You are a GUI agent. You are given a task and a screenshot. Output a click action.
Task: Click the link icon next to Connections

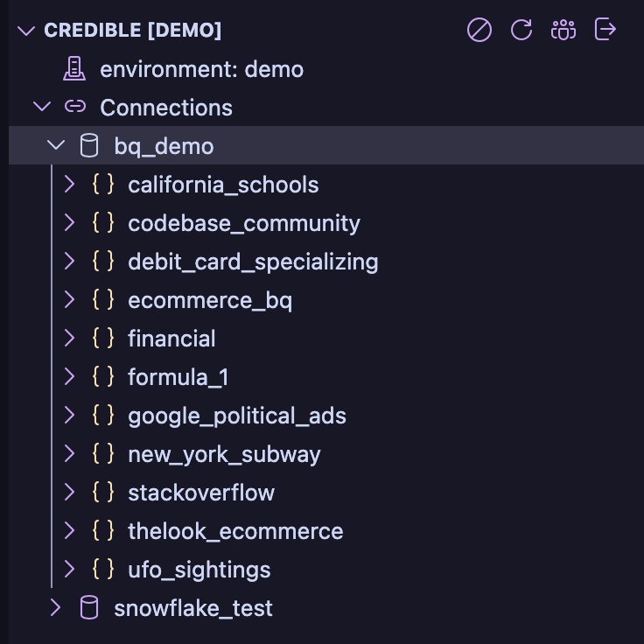tap(75, 107)
